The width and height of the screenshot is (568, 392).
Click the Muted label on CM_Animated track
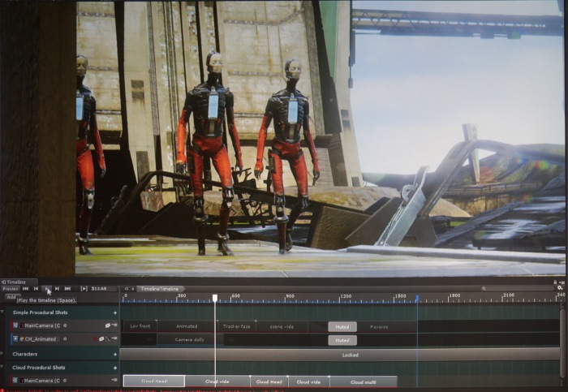coord(342,340)
